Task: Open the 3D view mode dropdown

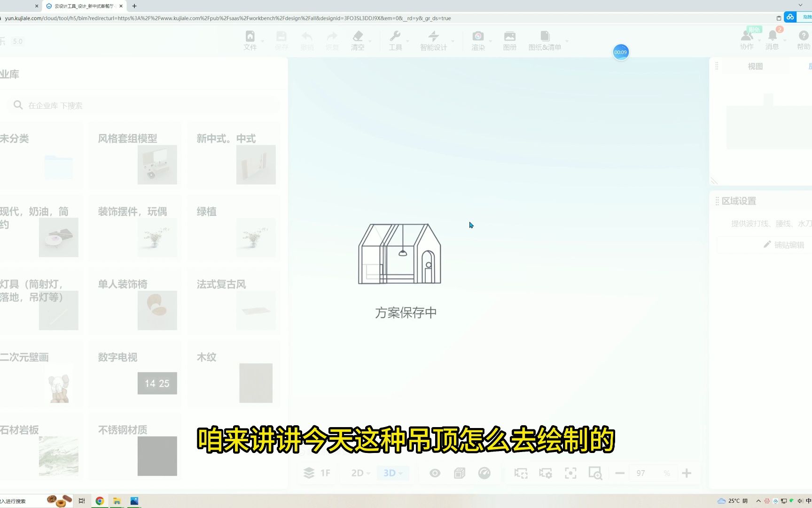Action: tap(393, 473)
